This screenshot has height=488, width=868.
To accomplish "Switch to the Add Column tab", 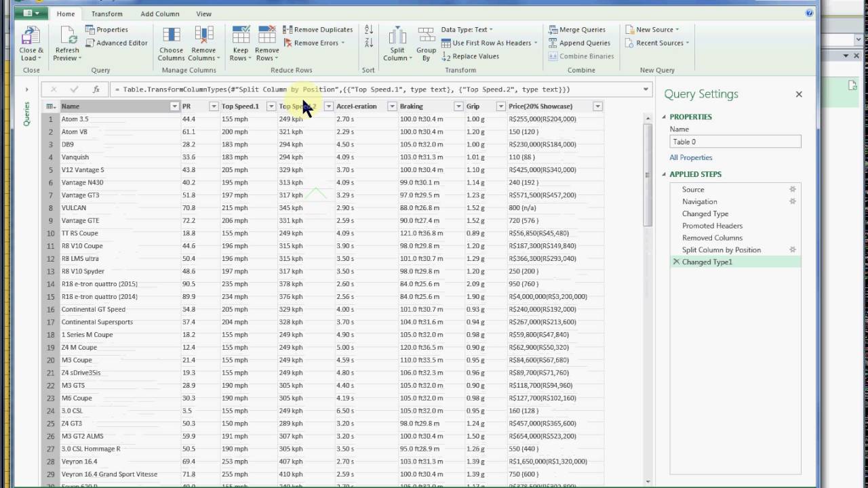I will point(160,14).
